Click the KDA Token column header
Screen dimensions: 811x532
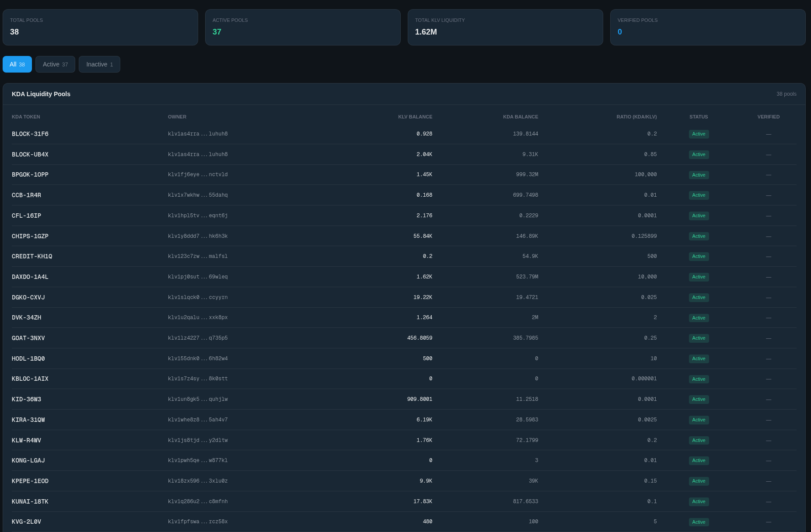(26, 117)
